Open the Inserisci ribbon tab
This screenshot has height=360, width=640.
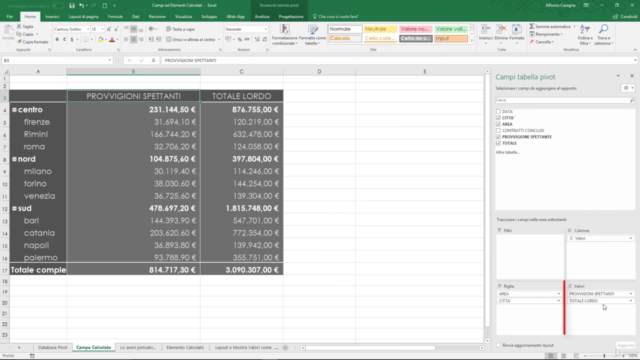point(52,17)
